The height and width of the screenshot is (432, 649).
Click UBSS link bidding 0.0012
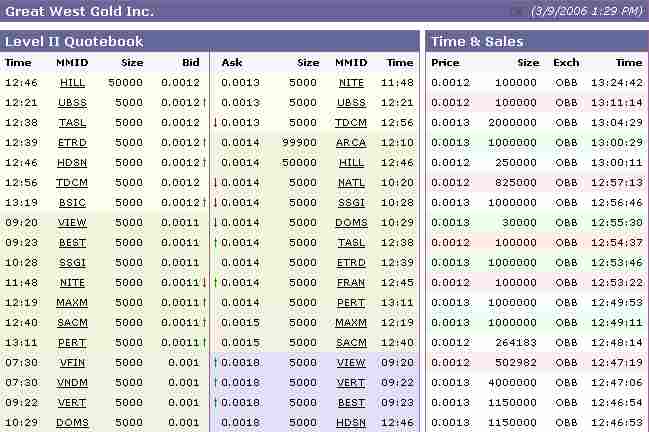coord(72,103)
